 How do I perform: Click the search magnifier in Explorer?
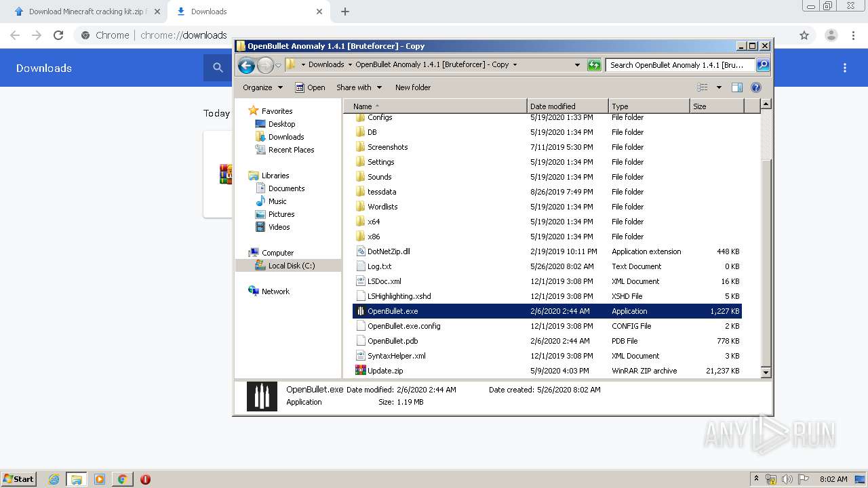(763, 65)
